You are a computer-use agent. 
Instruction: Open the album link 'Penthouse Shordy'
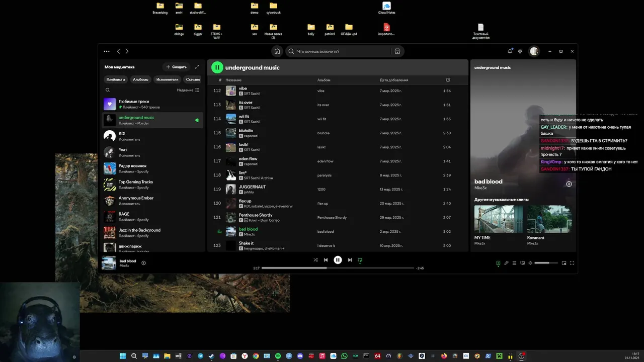click(332, 218)
